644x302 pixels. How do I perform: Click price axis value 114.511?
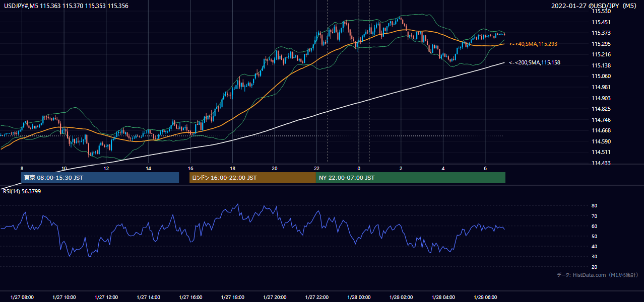click(601, 152)
